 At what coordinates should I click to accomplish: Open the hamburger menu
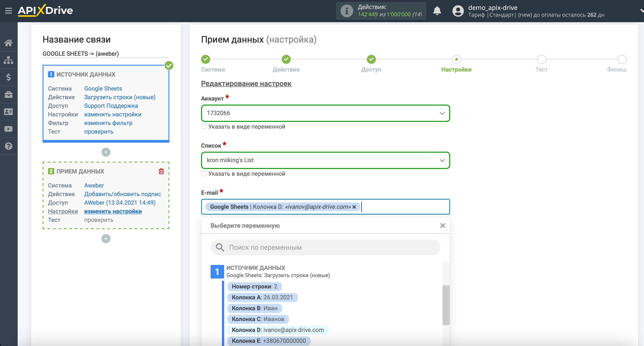point(9,11)
